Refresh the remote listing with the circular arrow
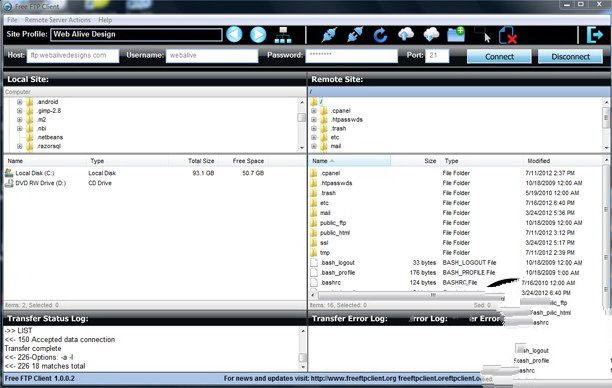 pos(380,35)
